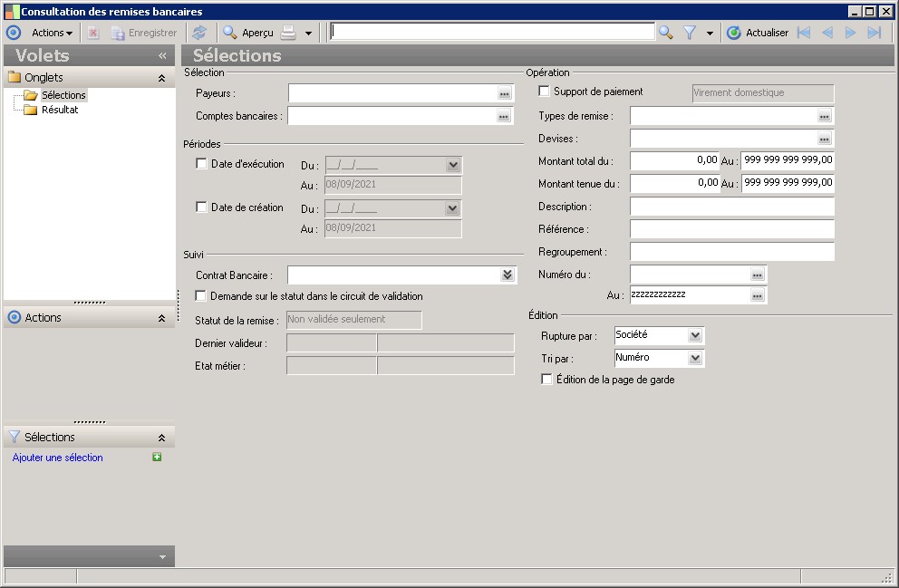Click the Référence input field
Viewport: 899px width, 588px height.
point(732,229)
